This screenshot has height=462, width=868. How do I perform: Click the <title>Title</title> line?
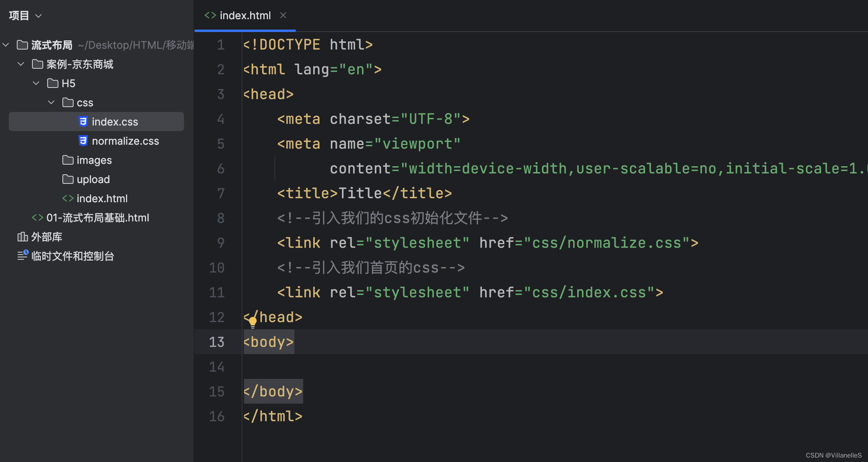tap(364, 193)
